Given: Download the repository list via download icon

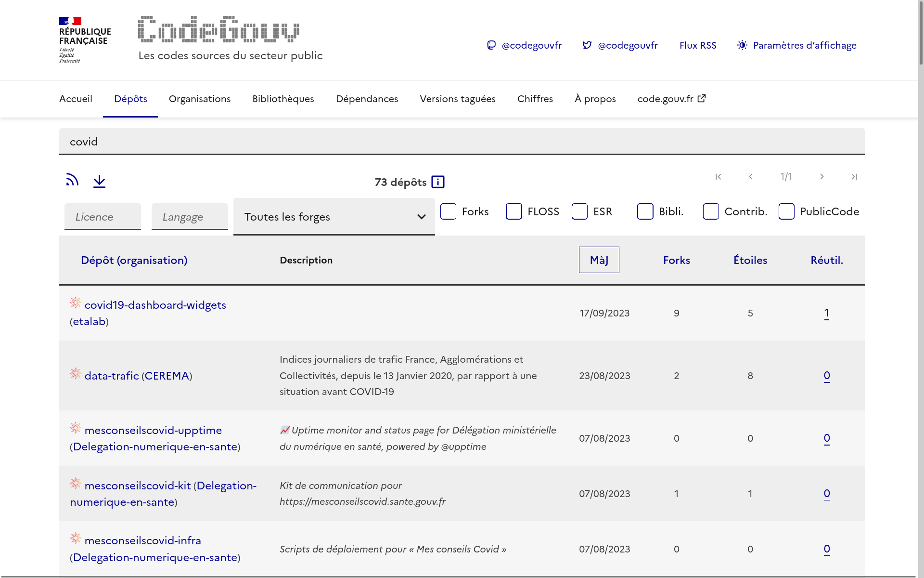Looking at the screenshot, I should 99,181.
